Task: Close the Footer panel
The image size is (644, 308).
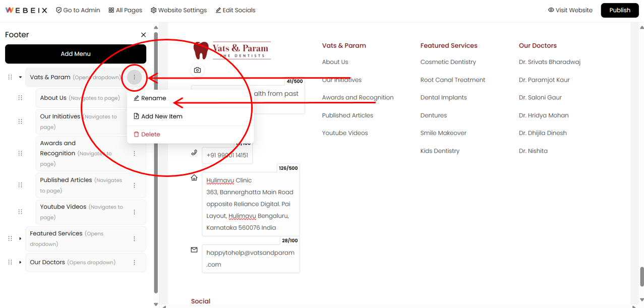Action: [143, 35]
